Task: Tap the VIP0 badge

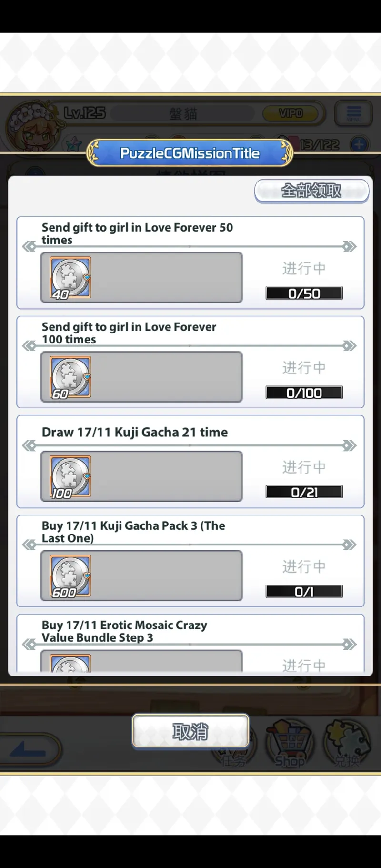Action: tap(291, 113)
